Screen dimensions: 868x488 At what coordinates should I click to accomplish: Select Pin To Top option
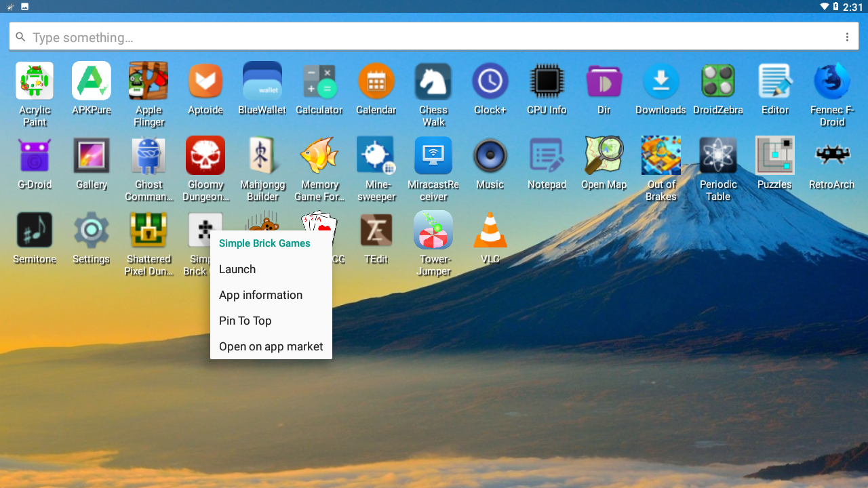271,321
